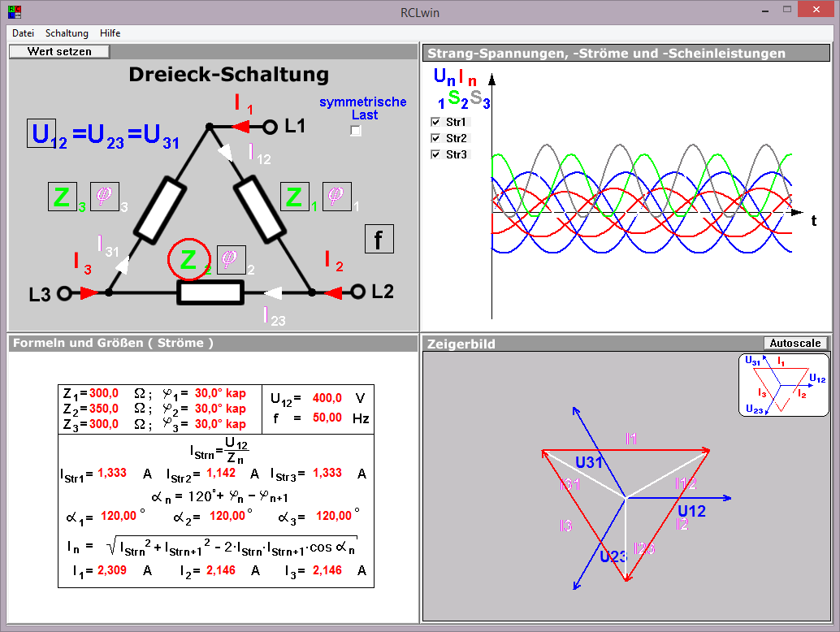This screenshot has width=840, height=632.
Task: Open the Schaltung menu
Action: tap(67, 33)
